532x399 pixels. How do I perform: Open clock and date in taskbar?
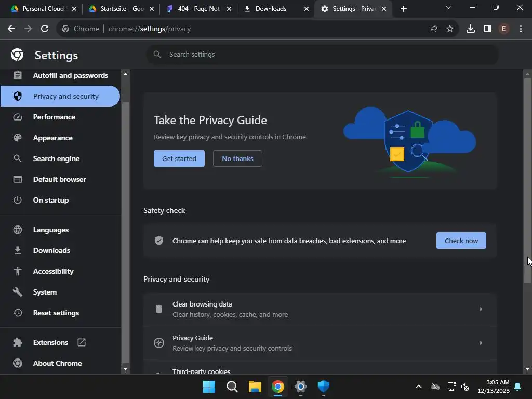point(494,387)
